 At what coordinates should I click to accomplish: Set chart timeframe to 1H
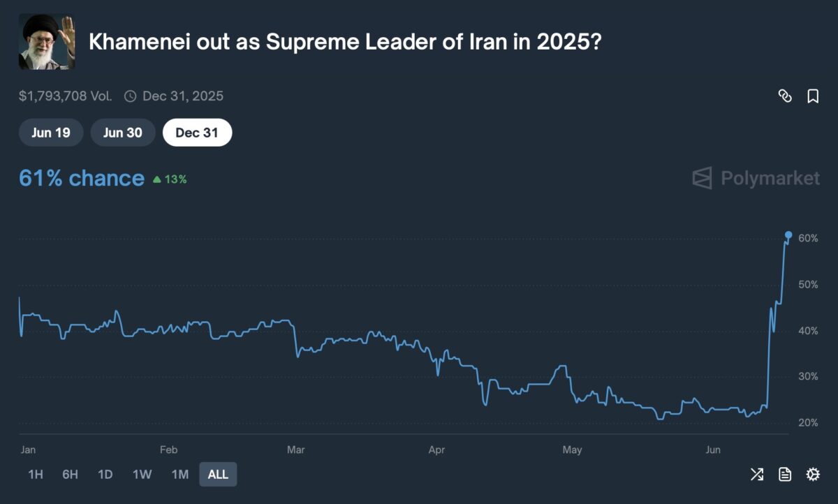coord(35,474)
